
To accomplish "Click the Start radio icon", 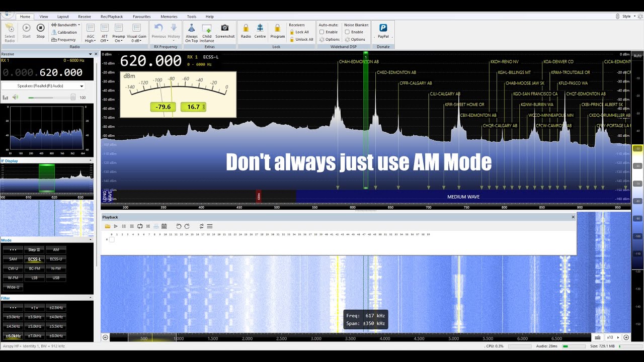I will tap(26, 28).
